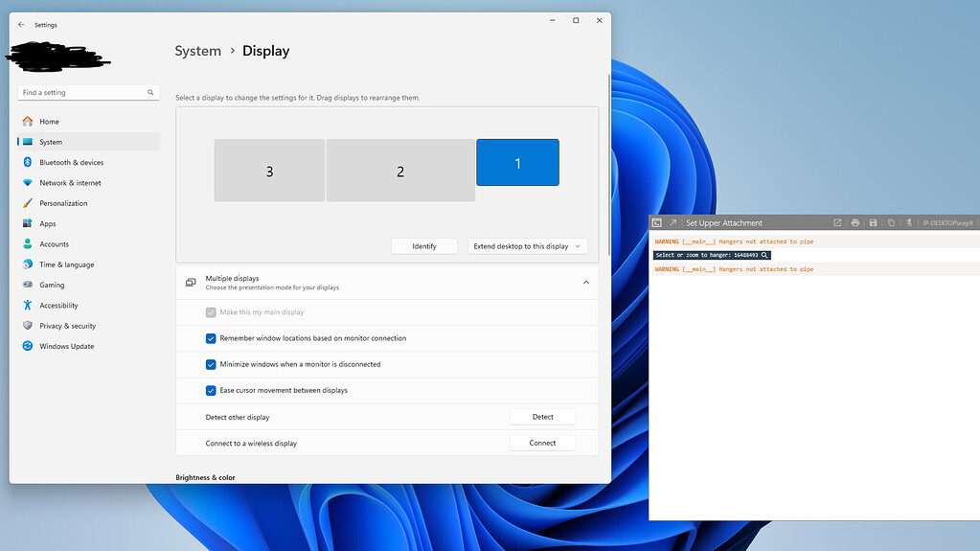Click the magnifier next to hanger 16488493
The height and width of the screenshot is (551, 980).
click(764, 255)
